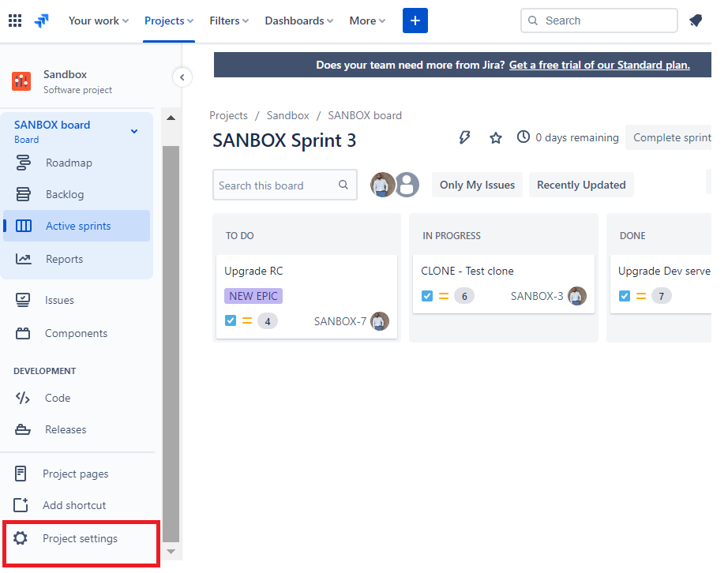Click the automation lightning bolt icon
The width and height of the screenshot is (728, 573).
464,137
